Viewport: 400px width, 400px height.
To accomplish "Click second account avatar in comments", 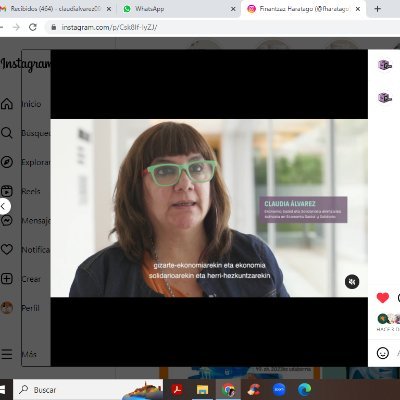I will point(385,97).
